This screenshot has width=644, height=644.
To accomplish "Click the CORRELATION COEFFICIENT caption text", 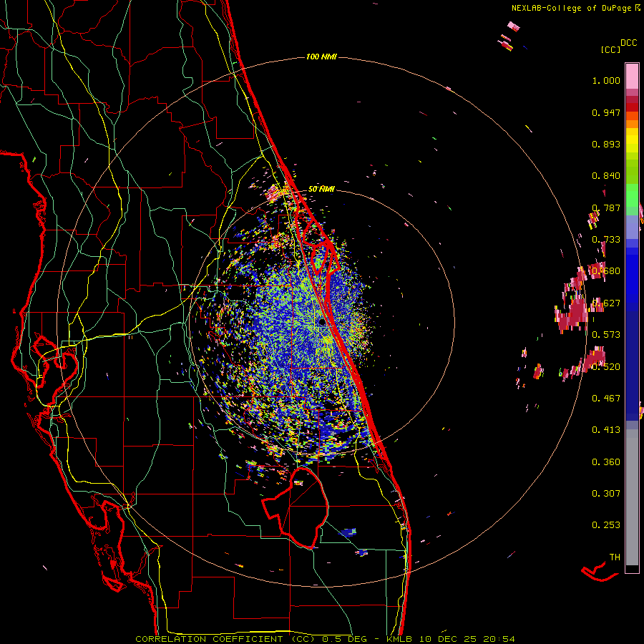I will coord(209,639).
